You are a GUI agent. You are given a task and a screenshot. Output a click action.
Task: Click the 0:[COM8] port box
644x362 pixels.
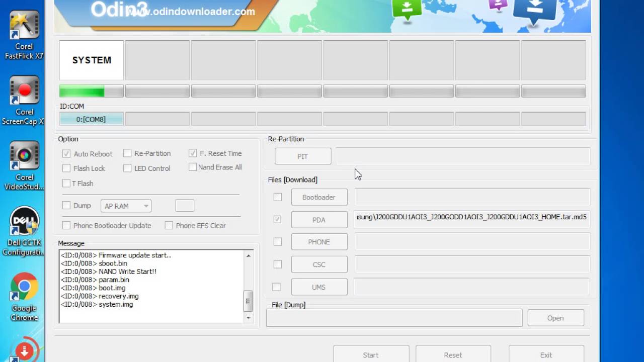pyautogui.click(x=91, y=119)
